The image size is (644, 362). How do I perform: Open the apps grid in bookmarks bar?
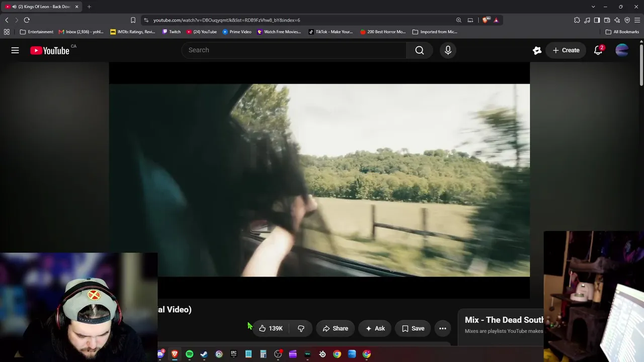[x=7, y=32]
